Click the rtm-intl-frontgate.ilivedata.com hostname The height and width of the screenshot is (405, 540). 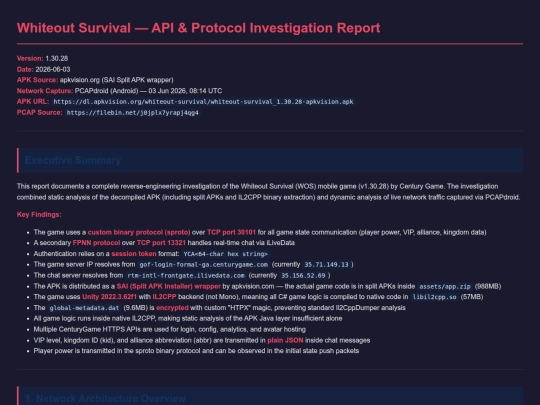tap(186, 276)
